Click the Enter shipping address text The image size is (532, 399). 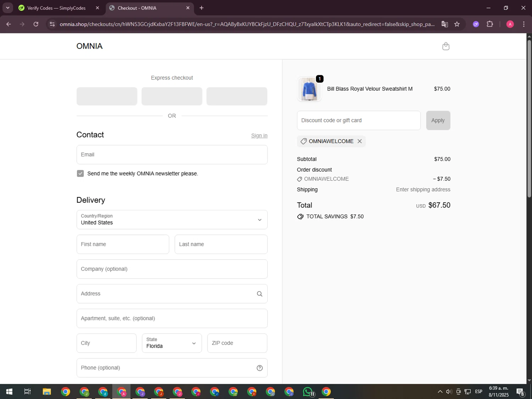423,189
